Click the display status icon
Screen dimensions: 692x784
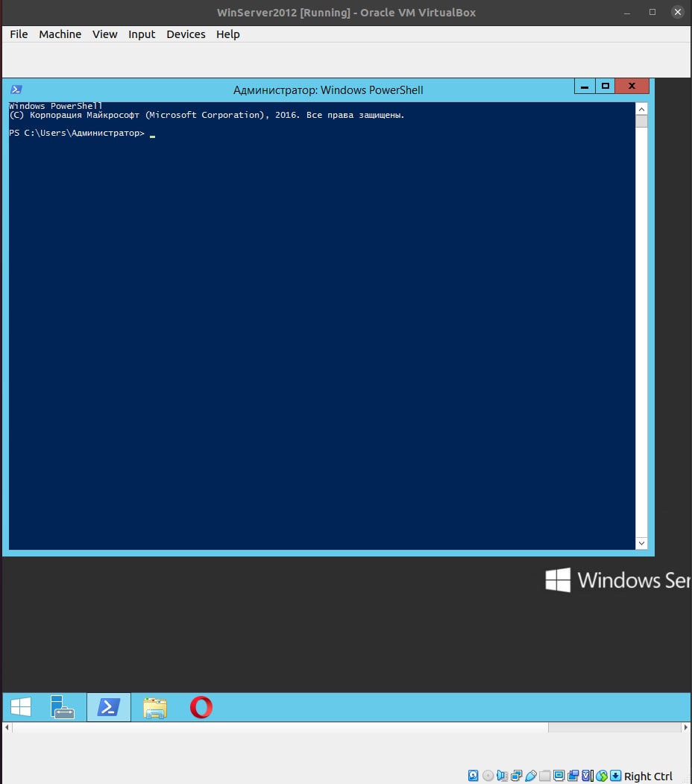pos(559,776)
